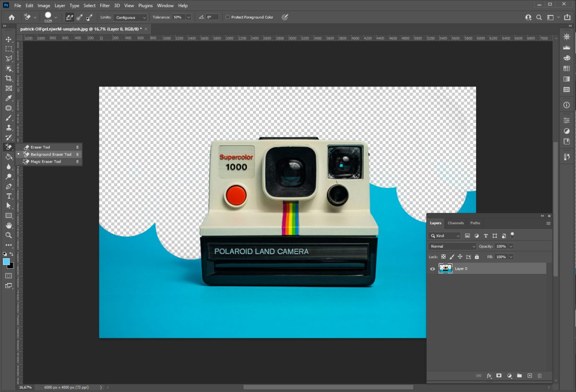Select the Horizontal Type tool

[9, 196]
